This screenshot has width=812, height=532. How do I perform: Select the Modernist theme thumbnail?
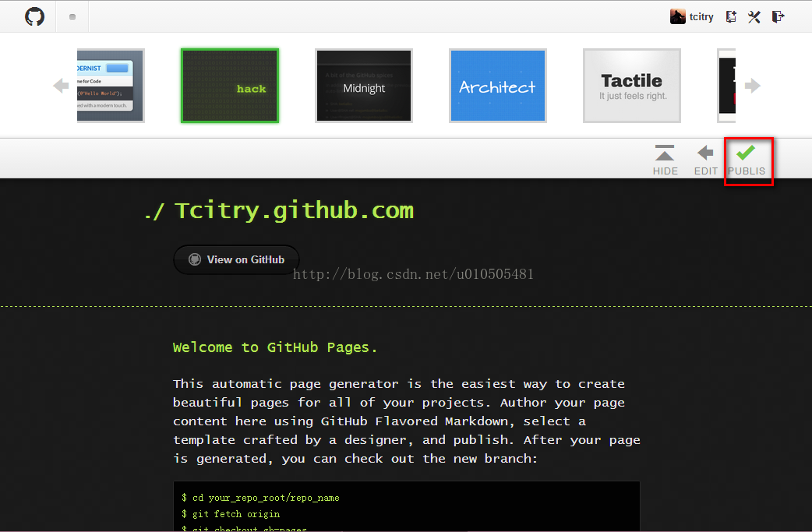pyautogui.click(x=111, y=86)
